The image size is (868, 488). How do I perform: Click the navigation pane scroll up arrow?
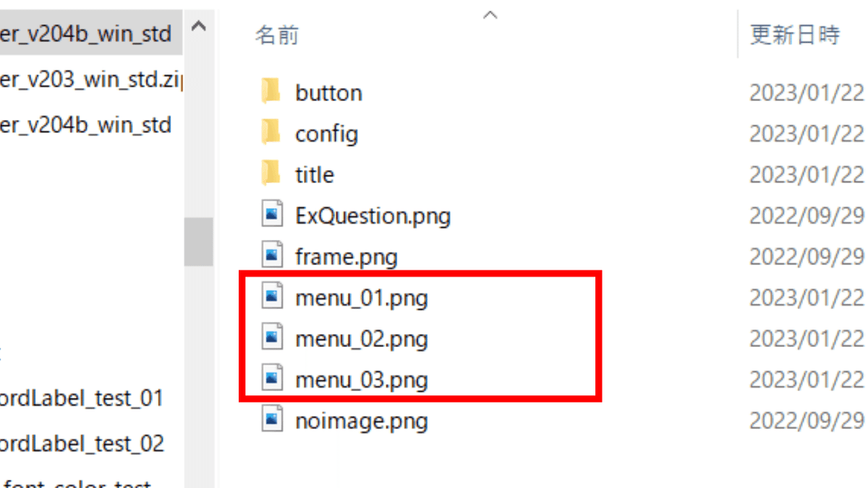[x=198, y=27]
